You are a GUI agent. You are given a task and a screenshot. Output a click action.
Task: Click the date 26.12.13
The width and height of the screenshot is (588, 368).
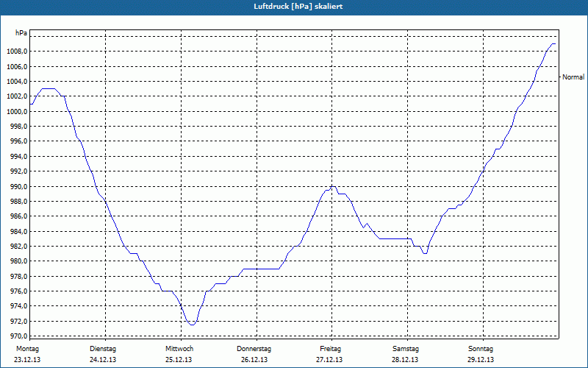(254, 360)
